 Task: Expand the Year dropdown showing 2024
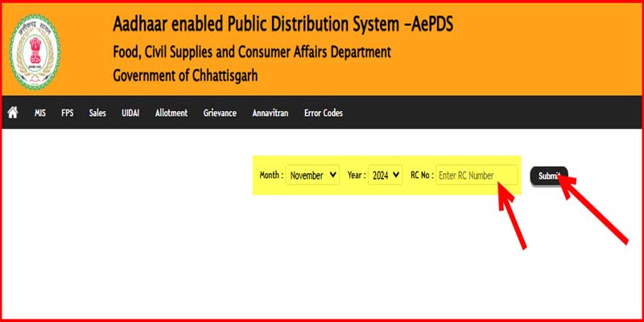tap(386, 175)
